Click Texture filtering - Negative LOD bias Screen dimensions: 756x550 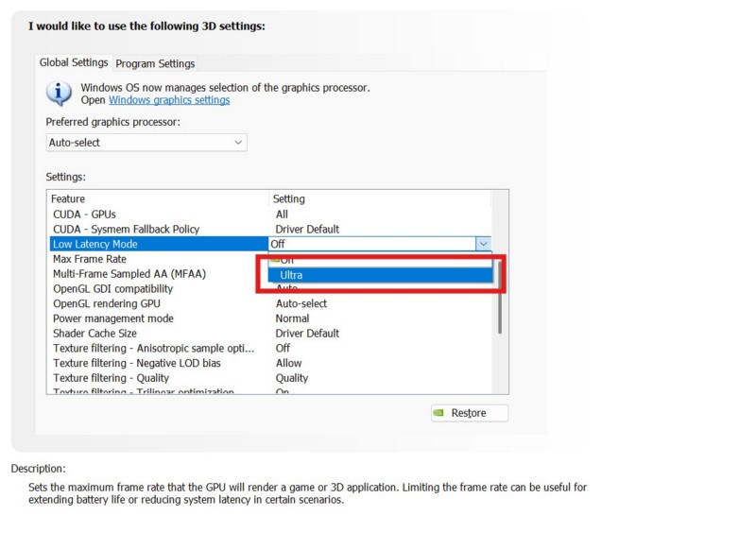click(137, 363)
